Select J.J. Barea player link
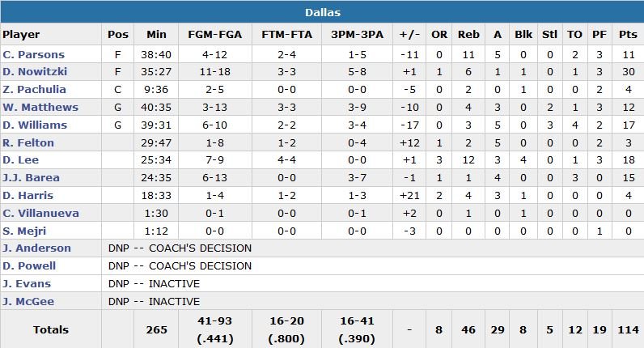Image resolution: width=644 pixels, height=348 pixels. pyautogui.click(x=30, y=179)
